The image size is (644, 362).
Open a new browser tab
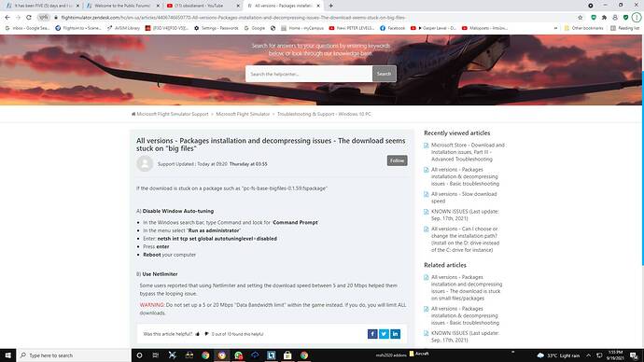click(330, 6)
